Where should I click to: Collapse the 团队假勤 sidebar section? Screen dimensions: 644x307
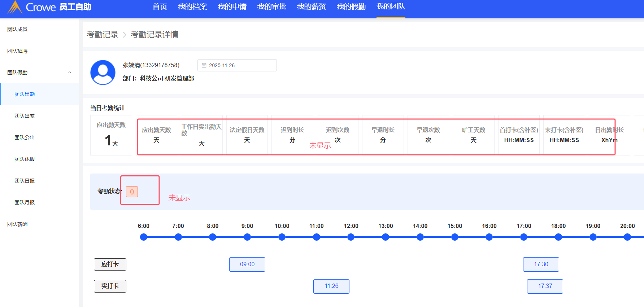(x=70, y=73)
